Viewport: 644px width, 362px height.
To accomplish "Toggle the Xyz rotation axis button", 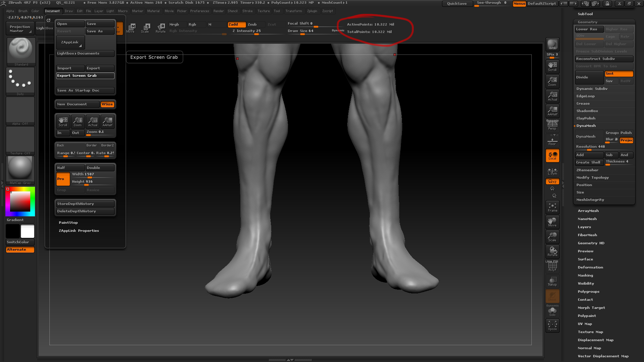I will click(552, 182).
